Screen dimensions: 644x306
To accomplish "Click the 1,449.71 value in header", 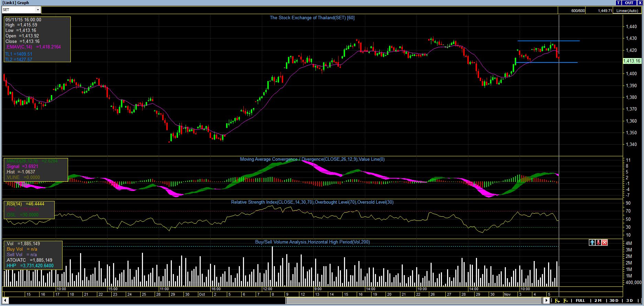I will pos(605,11).
